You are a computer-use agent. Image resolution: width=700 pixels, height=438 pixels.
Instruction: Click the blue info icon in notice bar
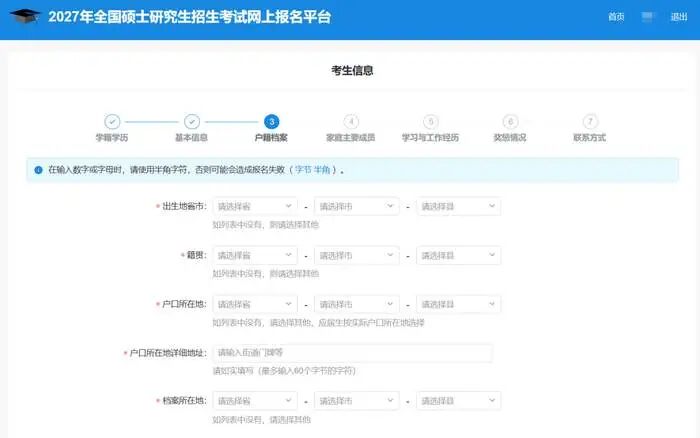point(38,170)
